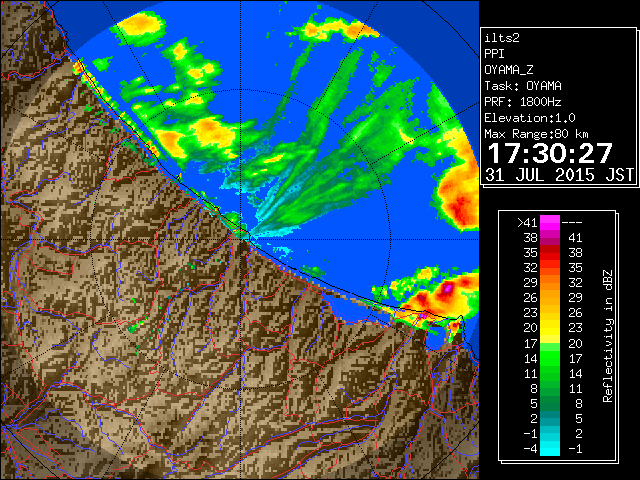
Task: Select the Task: OYAMA line
Action: click(x=523, y=86)
